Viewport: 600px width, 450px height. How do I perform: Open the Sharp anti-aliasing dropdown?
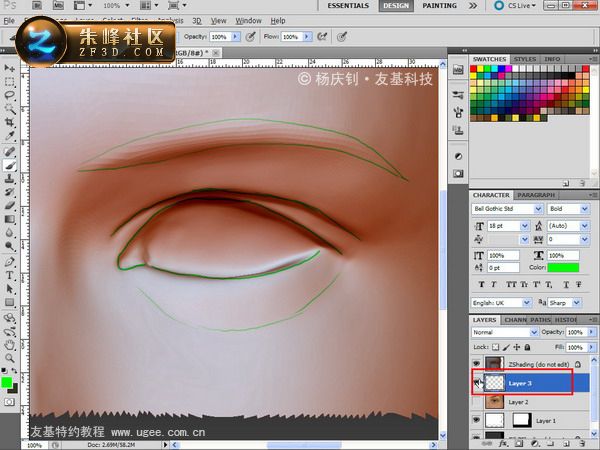(x=577, y=303)
